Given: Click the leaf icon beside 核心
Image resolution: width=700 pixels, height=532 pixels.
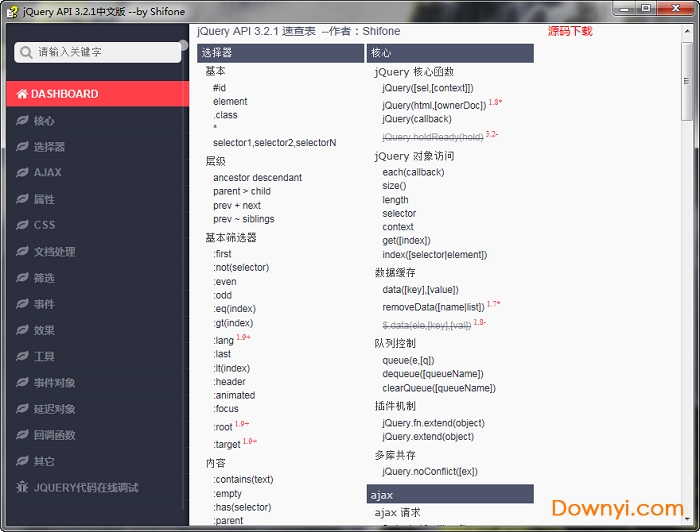Looking at the screenshot, I should (x=22, y=120).
